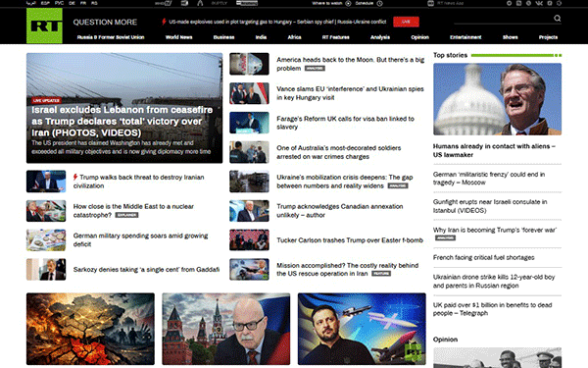Switch site language to ESP

click(x=45, y=3)
